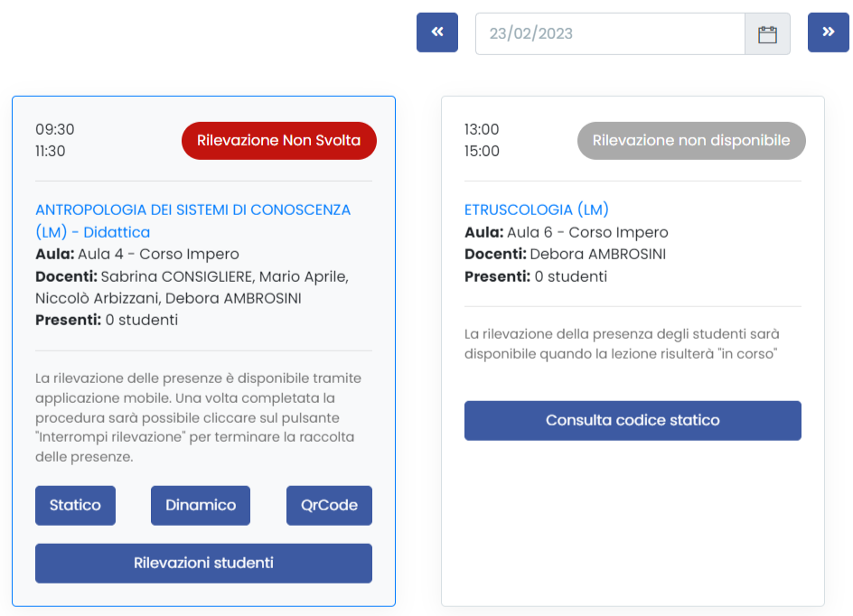Go to next day with double-right arrow
Viewport: 853px width, 616px height.
pyautogui.click(x=828, y=33)
